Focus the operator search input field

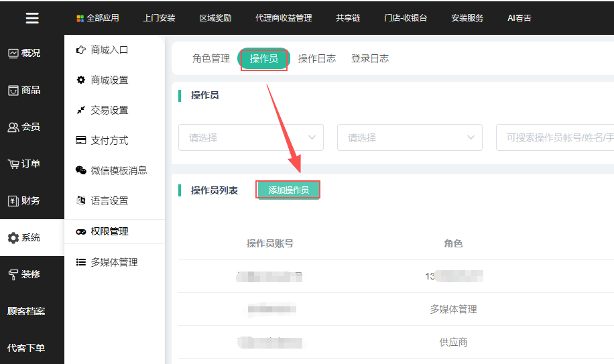point(556,137)
